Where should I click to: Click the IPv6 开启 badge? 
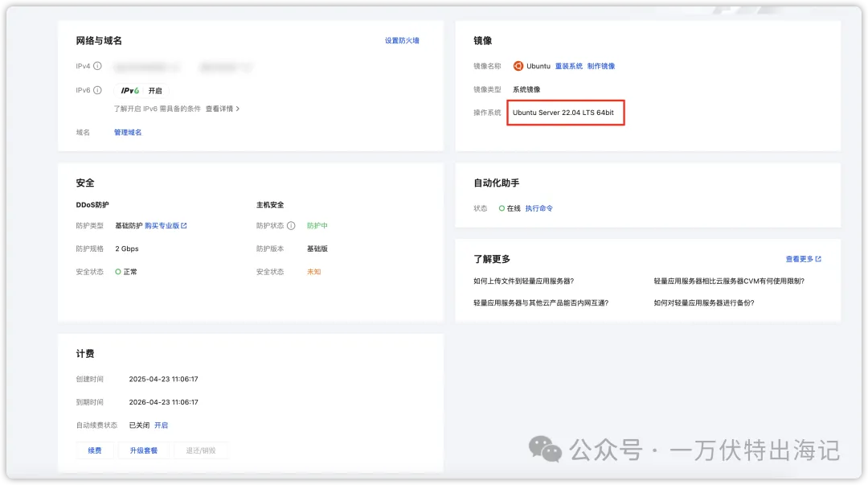click(141, 90)
